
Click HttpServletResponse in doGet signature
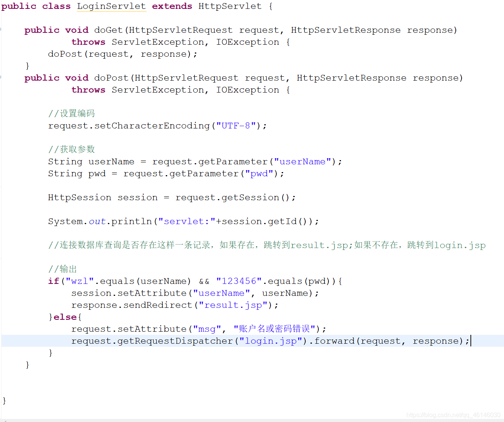tap(346, 30)
